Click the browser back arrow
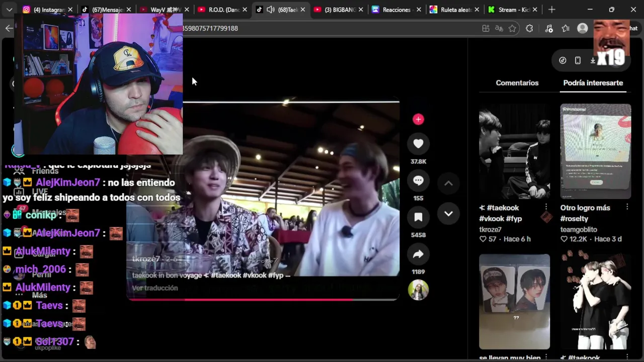 coord(9,28)
